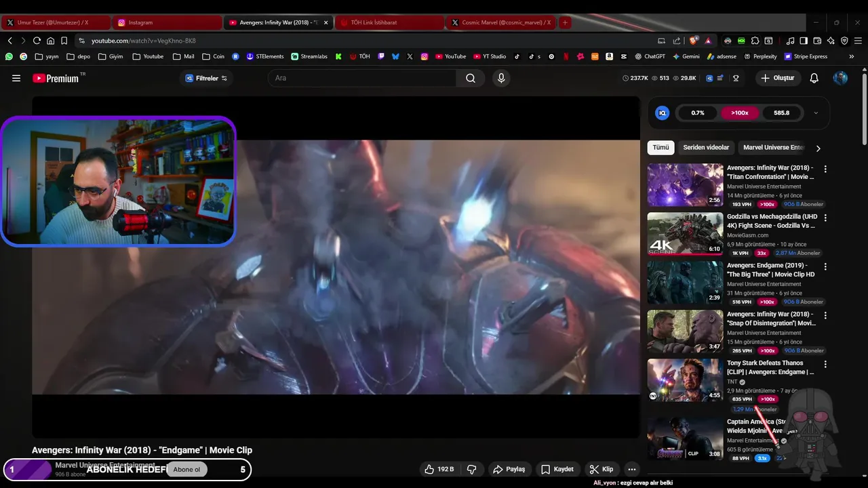
Task: Expand the IQ stats panel chevron
Action: coord(816,113)
